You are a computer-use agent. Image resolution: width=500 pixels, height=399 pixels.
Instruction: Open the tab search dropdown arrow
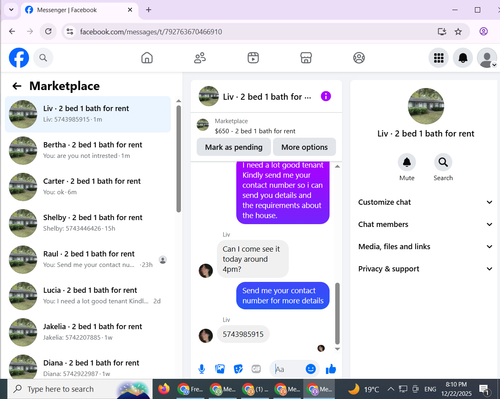11,10
